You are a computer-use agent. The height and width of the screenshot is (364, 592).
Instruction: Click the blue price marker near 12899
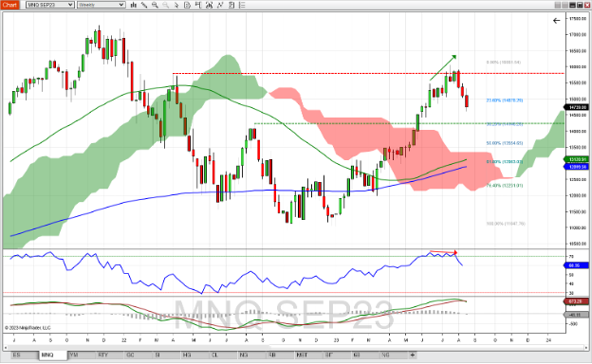click(577, 166)
